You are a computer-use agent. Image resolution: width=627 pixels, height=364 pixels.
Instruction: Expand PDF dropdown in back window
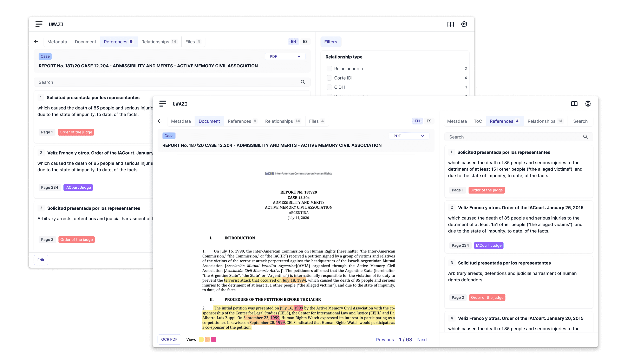pyautogui.click(x=285, y=56)
